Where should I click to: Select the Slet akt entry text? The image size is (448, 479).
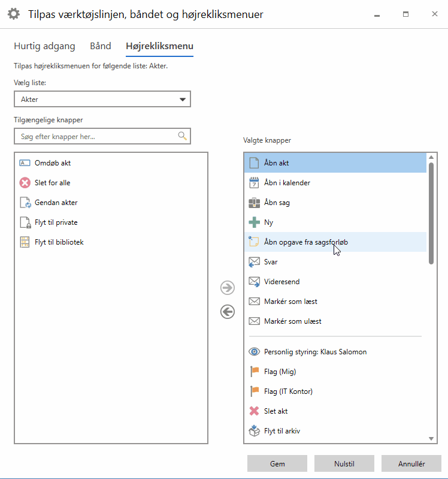[276, 411]
